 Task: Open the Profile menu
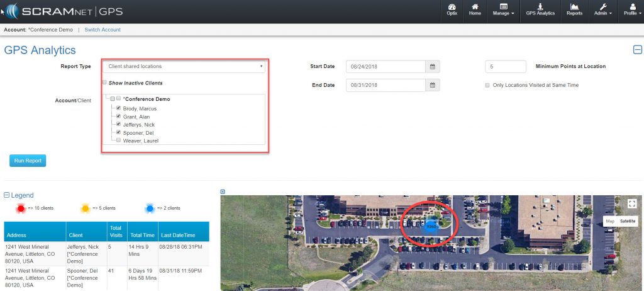tap(630, 9)
